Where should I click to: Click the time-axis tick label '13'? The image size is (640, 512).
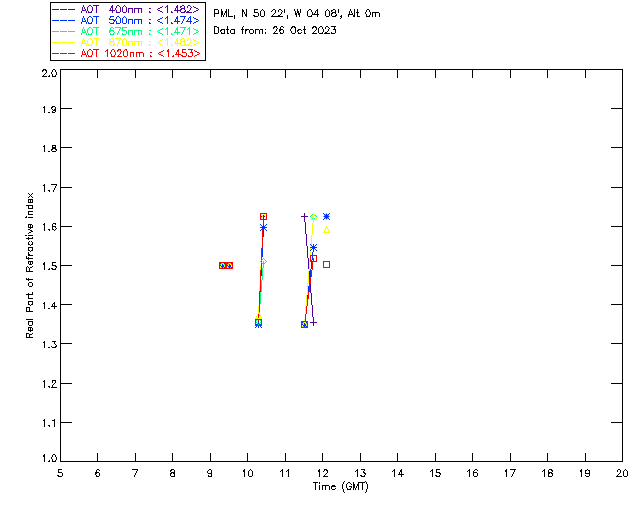point(360,473)
